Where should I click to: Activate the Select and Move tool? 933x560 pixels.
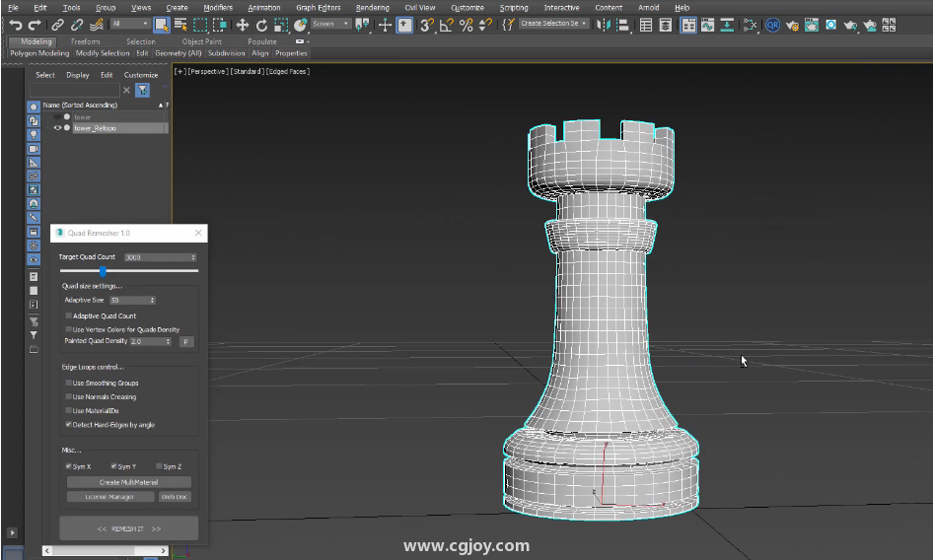point(243,25)
